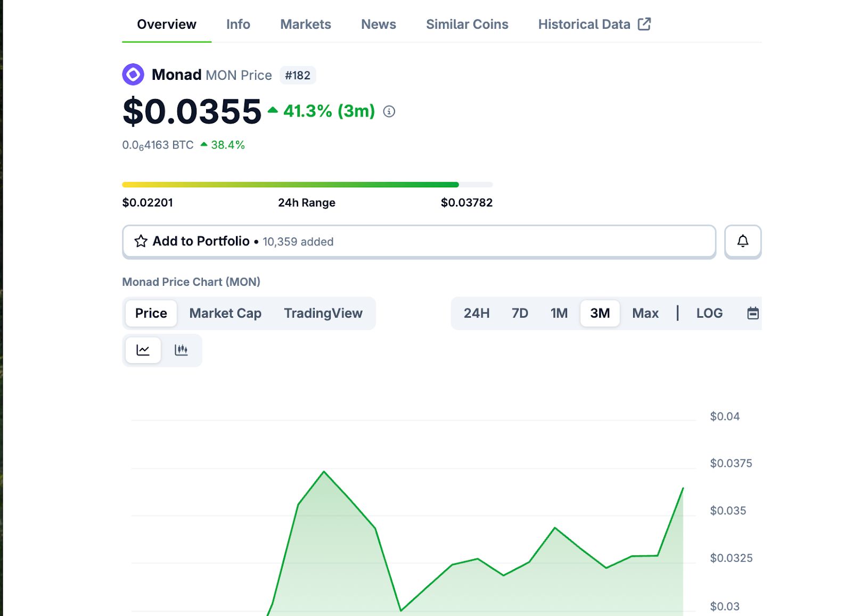Click the star inside Add to Portfolio
Image resolution: width=852 pixels, height=616 pixels.
click(x=140, y=241)
